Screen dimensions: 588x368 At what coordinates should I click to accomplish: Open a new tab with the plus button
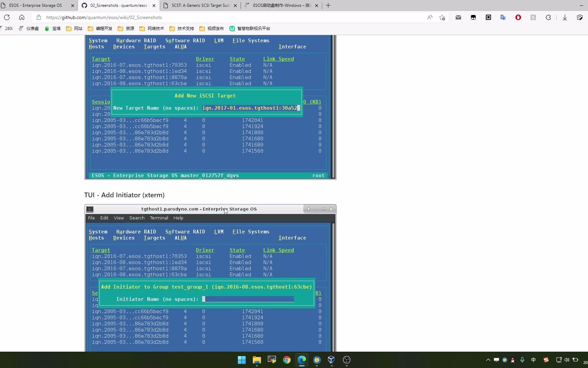coord(328,5)
